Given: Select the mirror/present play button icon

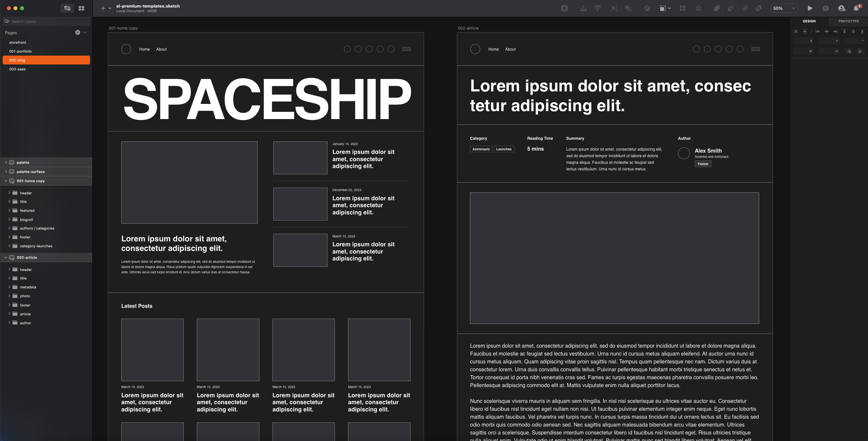Looking at the screenshot, I should pos(809,8).
